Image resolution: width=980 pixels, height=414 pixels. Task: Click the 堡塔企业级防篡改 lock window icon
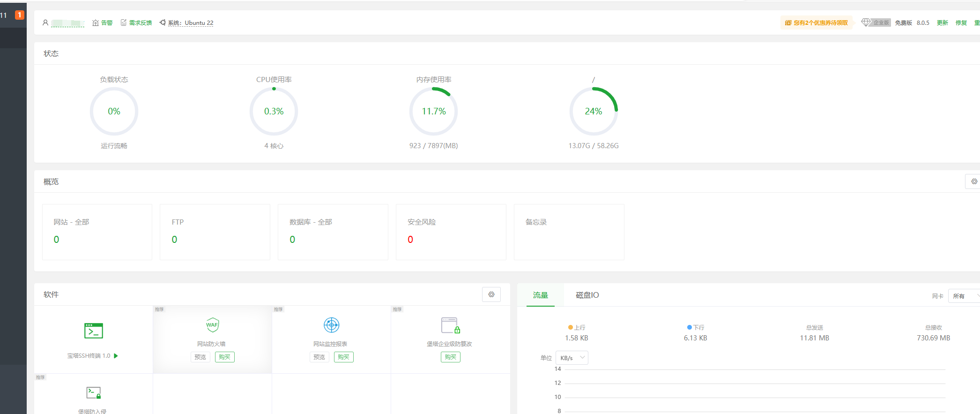pyautogui.click(x=451, y=325)
